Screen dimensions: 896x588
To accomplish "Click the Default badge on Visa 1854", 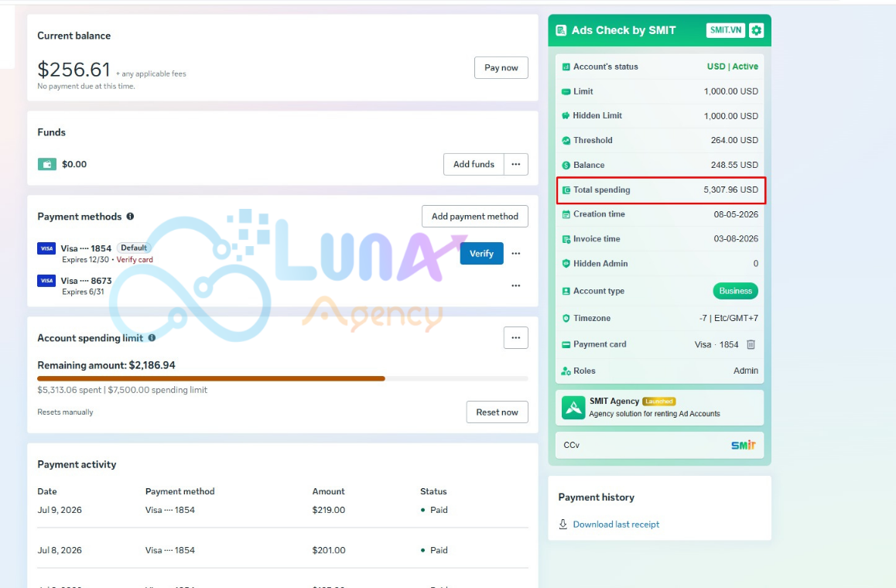I will [134, 248].
